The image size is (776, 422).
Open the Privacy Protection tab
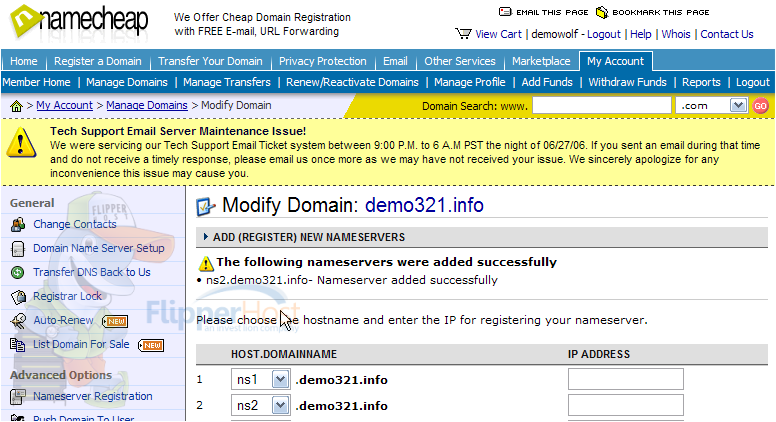click(x=323, y=61)
